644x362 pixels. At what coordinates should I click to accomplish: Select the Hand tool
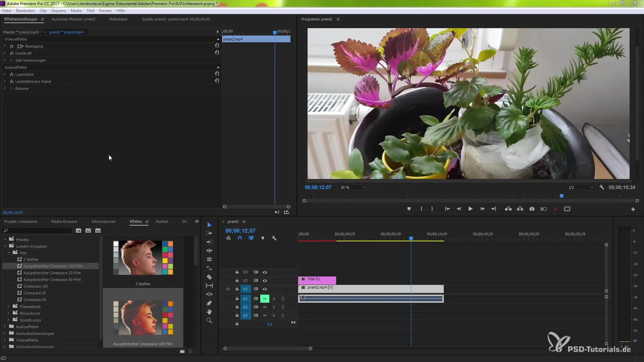(209, 312)
